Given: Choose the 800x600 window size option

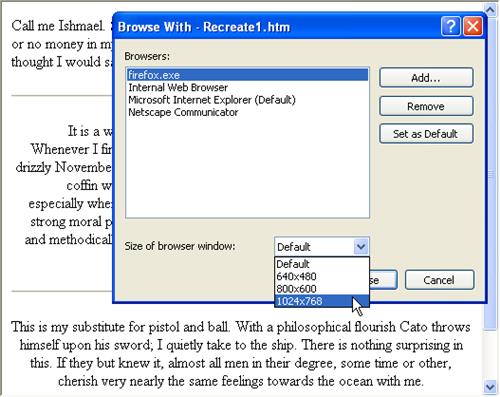Looking at the screenshot, I should pyautogui.click(x=322, y=288).
